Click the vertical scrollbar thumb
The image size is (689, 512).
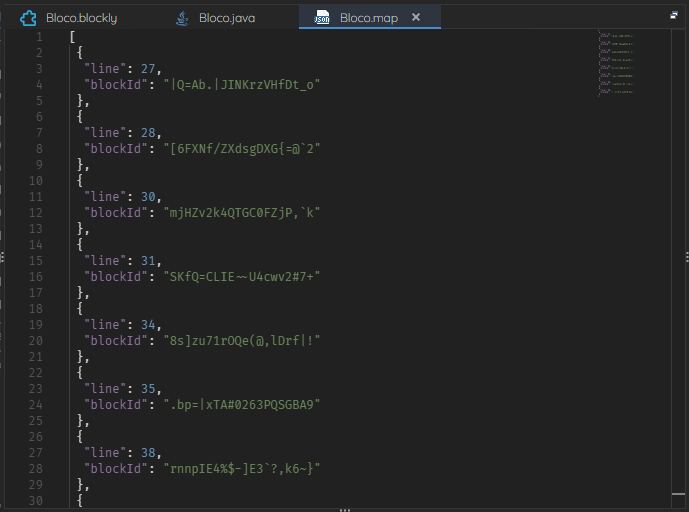[678, 494]
